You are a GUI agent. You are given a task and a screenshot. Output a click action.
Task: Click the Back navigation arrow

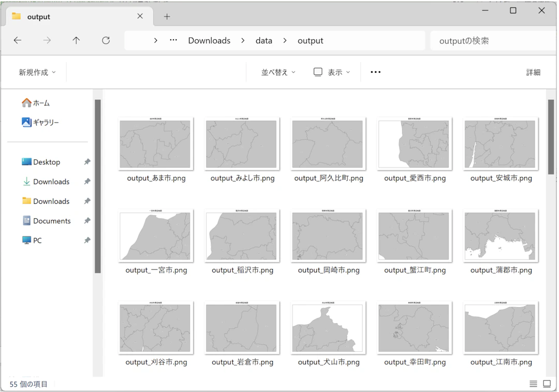18,40
